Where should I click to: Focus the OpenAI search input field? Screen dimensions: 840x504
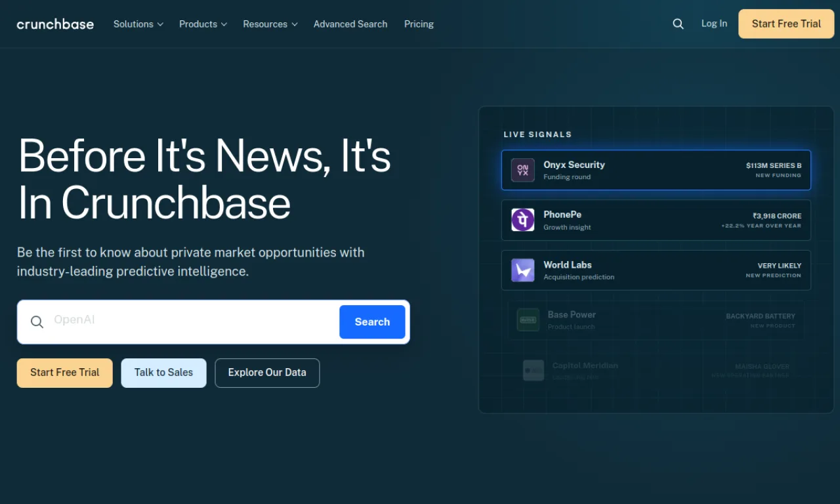194,320
